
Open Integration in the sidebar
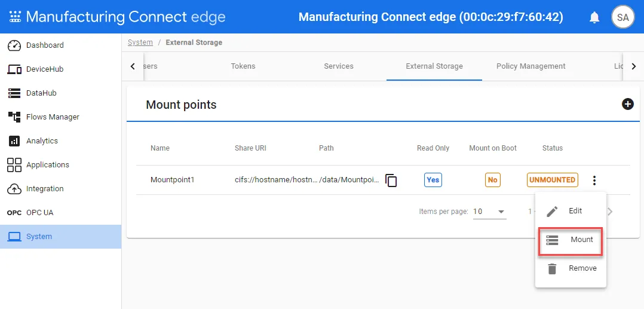click(x=61, y=189)
